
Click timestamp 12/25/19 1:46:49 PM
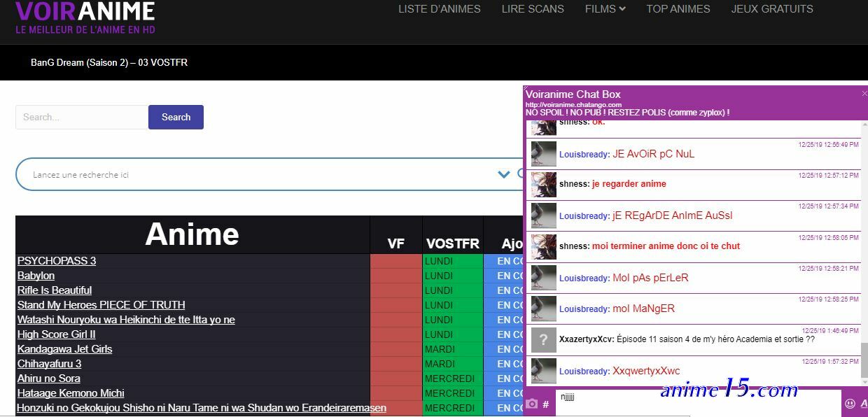coord(830,330)
